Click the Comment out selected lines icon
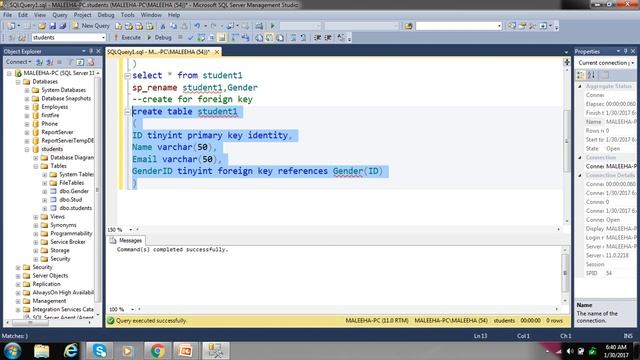 (x=293, y=38)
